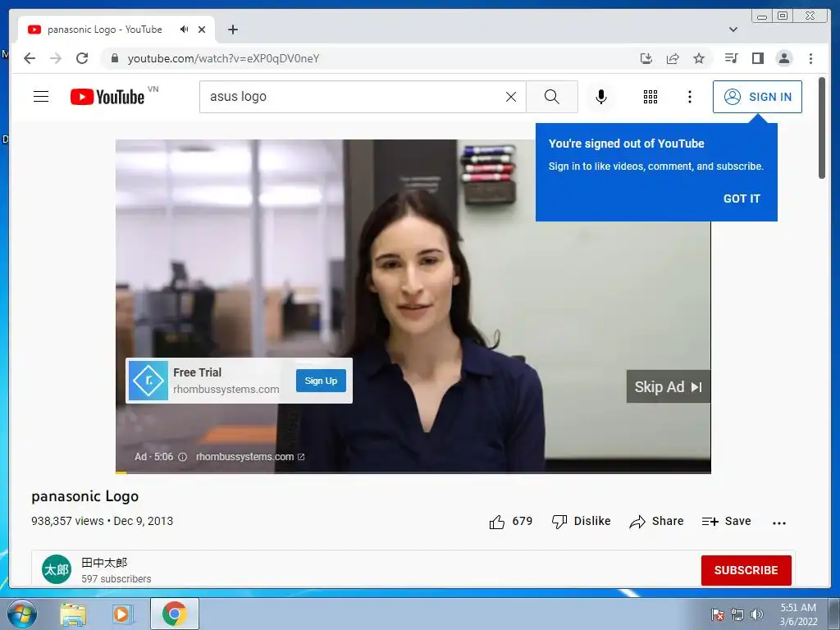
Task: Save the video to a playlist
Action: click(727, 521)
